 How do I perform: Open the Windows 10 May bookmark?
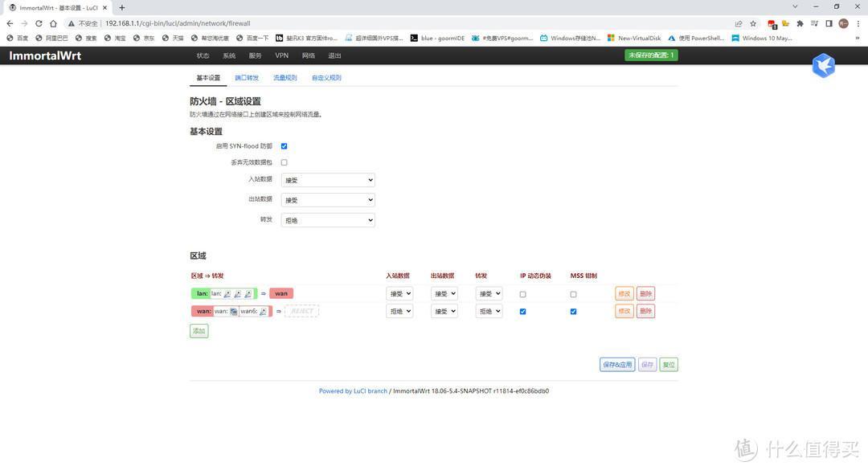762,39
